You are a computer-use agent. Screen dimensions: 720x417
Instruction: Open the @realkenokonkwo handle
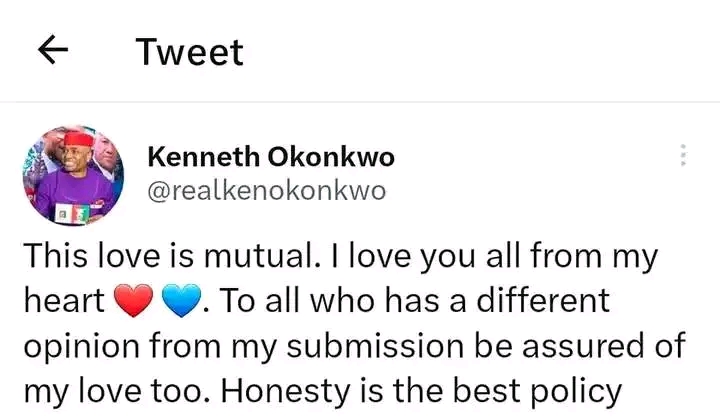click(266, 191)
